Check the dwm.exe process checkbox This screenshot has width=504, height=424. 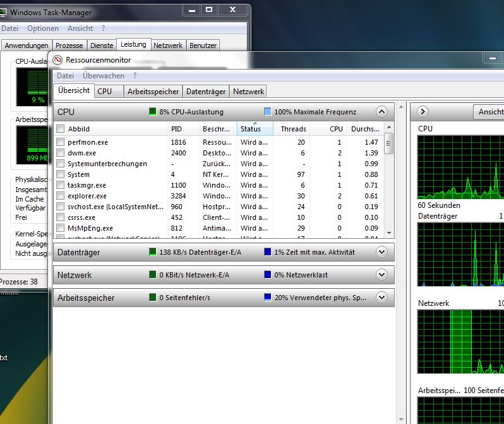(60, 152)
